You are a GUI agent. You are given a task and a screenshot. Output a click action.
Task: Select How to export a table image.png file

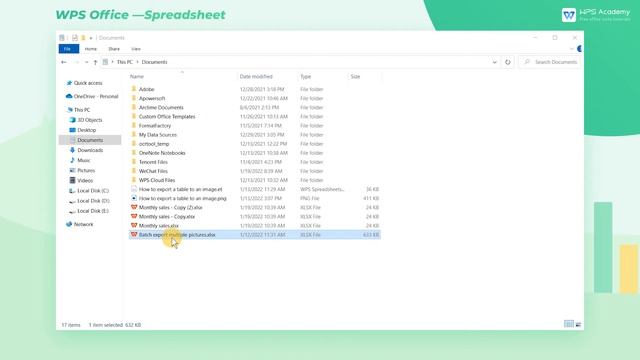pos(182,198)
